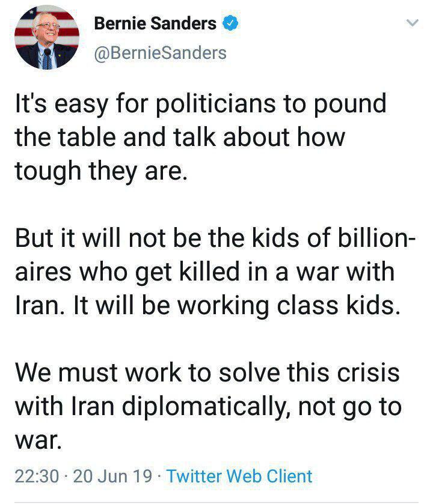
Task: Click the word "politicians" in first line
Action: pos(216,105)
